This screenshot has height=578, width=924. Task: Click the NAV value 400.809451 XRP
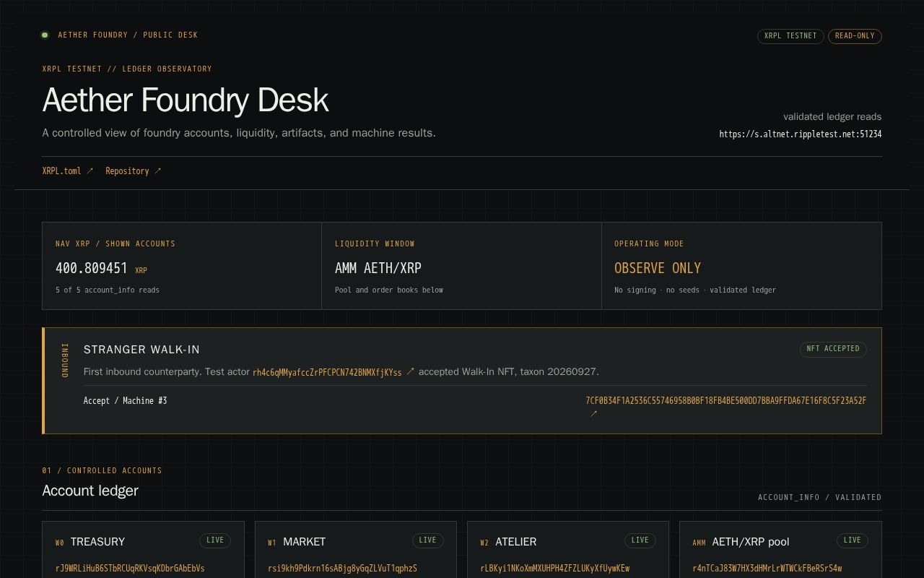point(101,268)
